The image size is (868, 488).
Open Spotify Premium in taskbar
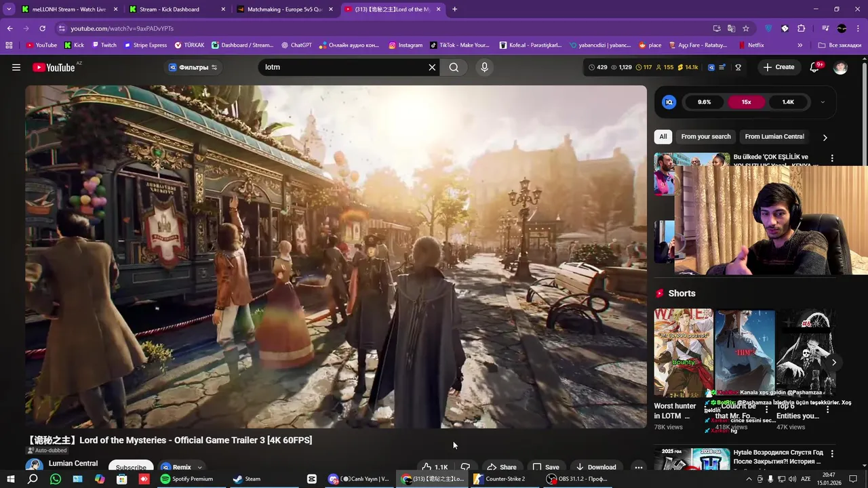pos(187,479)
